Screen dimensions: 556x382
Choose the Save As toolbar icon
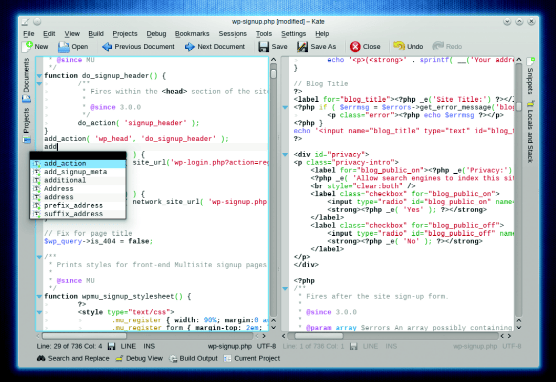point(302,47)
